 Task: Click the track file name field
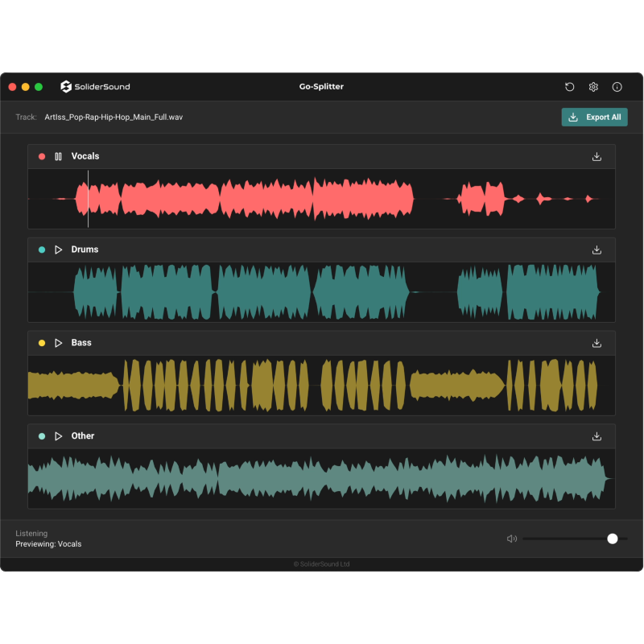(x=114, y=118)
